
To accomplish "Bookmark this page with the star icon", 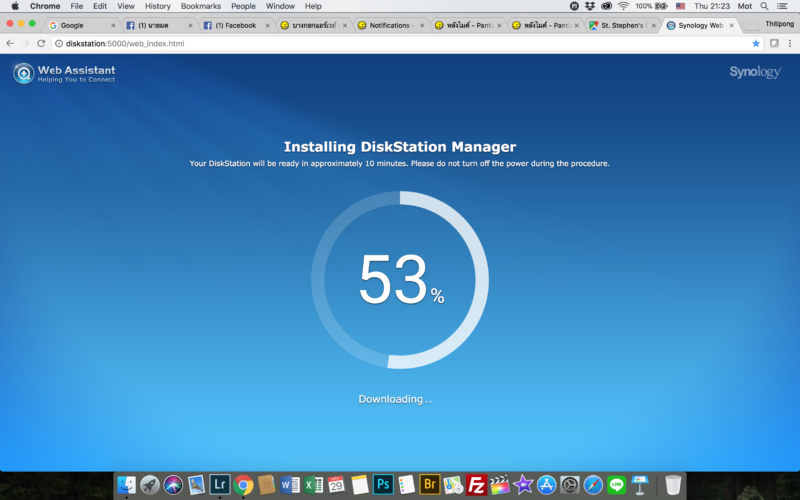I will click(x=756, y=43).
